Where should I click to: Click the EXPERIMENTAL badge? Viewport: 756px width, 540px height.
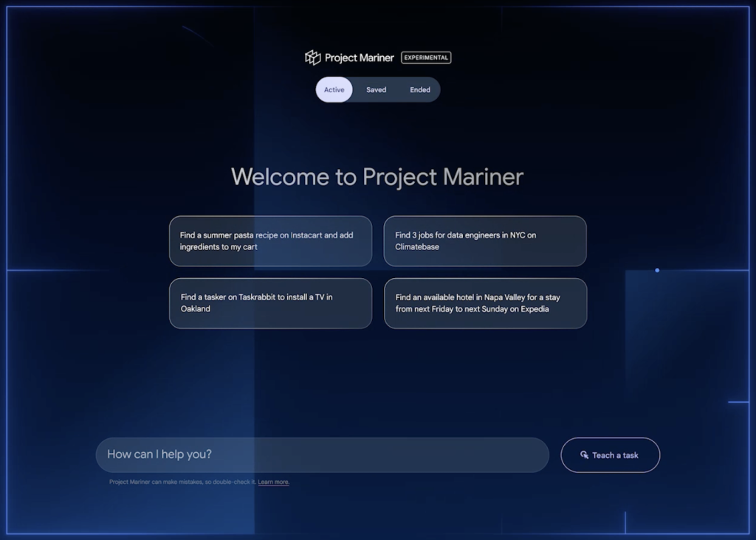click(426, 58)
